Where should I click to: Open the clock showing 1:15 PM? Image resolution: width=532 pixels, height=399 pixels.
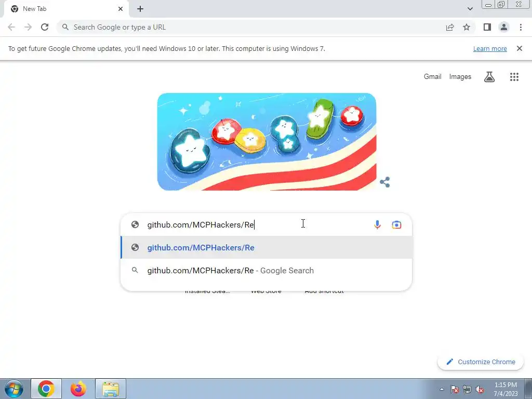(506, 389)
